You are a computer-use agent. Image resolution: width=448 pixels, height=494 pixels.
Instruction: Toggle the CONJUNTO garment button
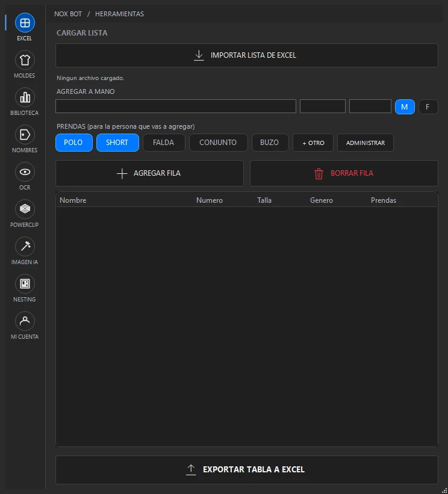[218, 143]
